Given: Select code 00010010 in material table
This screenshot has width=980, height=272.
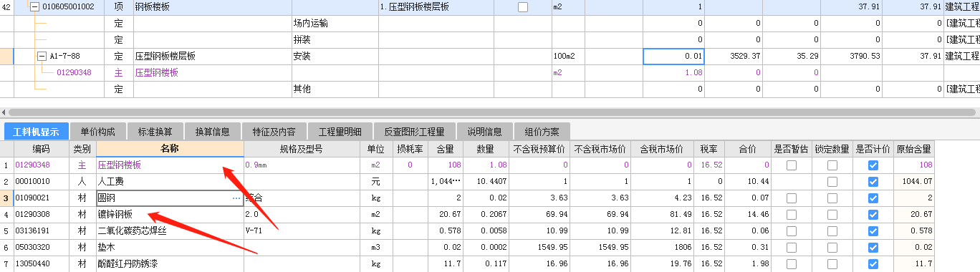Looking at the screenshot, I should 41,182.
